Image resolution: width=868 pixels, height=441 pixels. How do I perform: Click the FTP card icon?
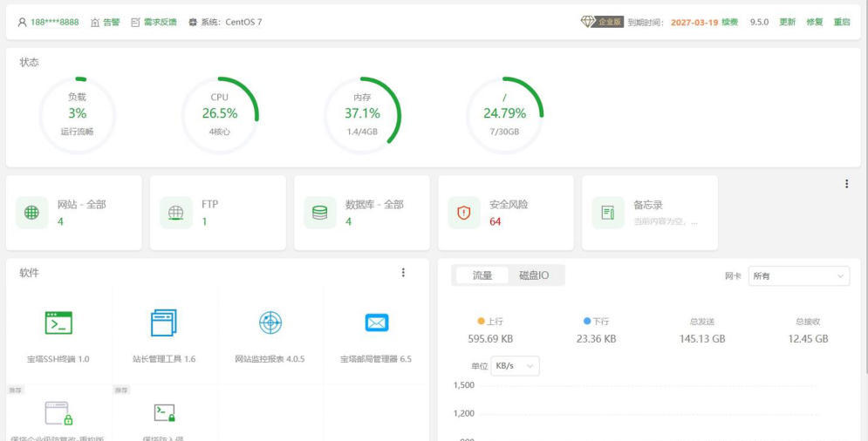tap(175, 213)
